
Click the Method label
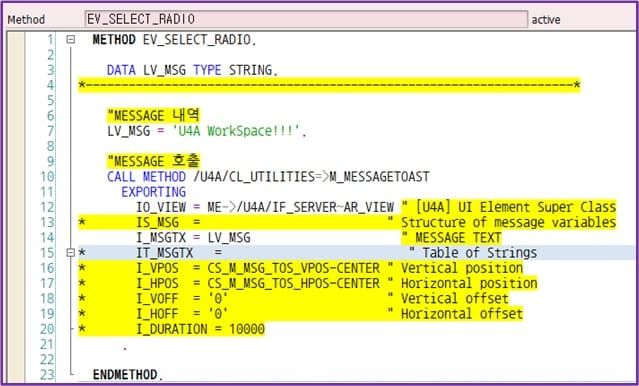[x=26, y=20]
